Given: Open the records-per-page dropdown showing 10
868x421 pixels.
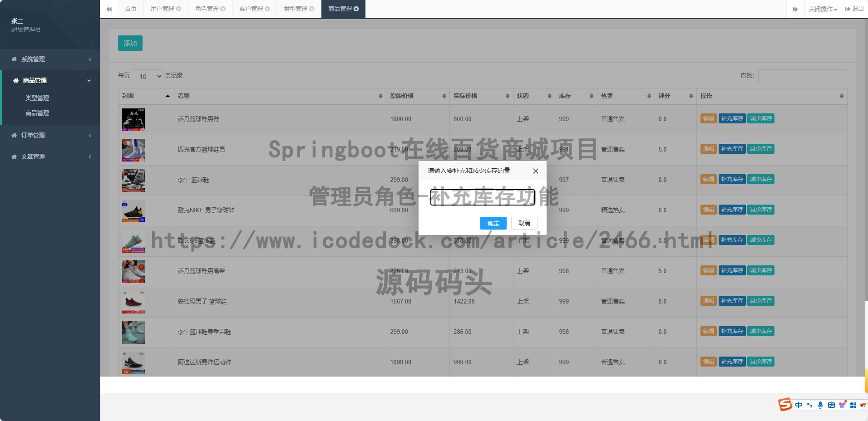Looking at the screenshot, I should (148, 76).
